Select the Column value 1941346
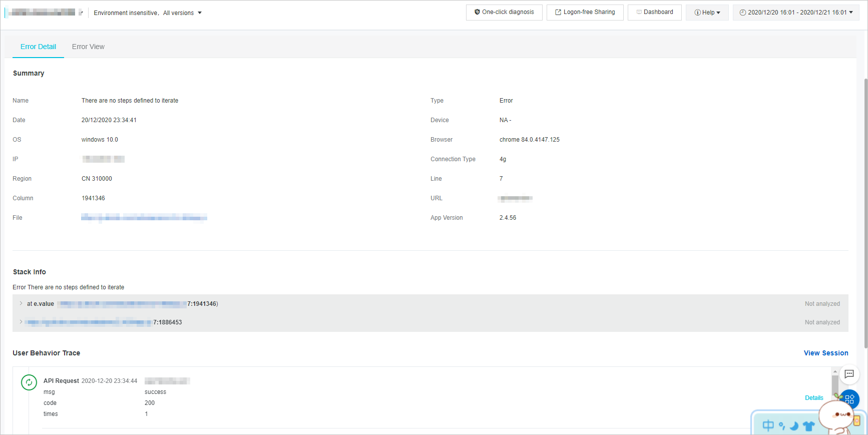868x435 pixels. [x=93, y=198]
